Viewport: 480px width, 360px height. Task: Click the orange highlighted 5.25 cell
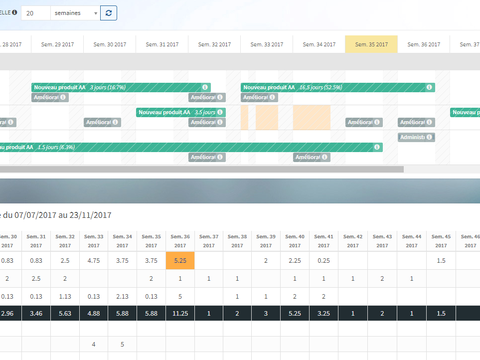(x=180, y=261)
